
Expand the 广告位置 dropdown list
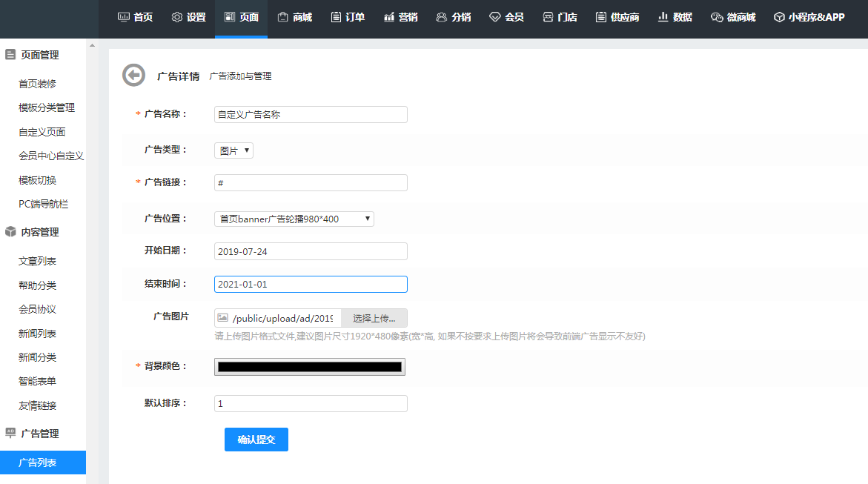click(294, 219)
